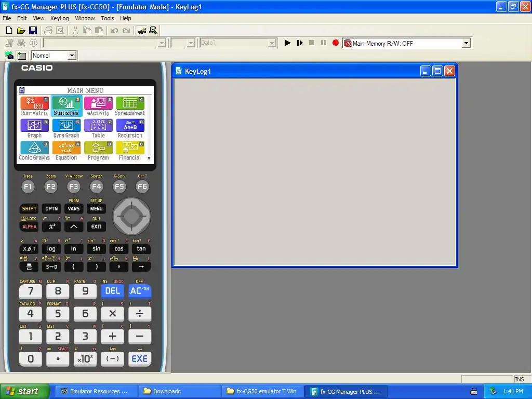Click the OPTN calculator key

tap(51, 209)
